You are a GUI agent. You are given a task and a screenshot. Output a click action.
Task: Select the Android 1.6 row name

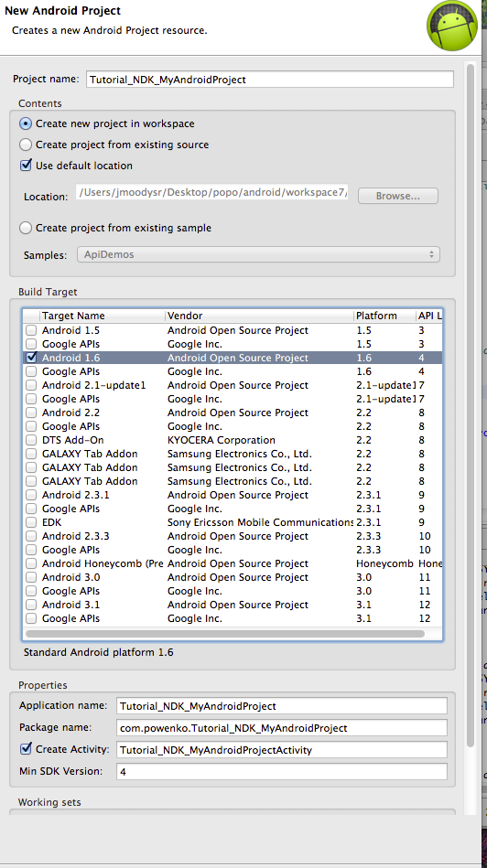(70, 358)
